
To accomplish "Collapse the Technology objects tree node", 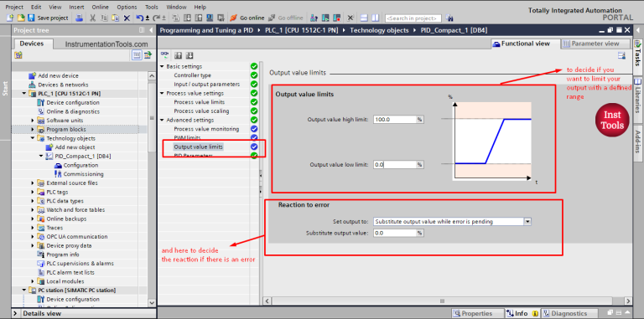I will point(33,138).
